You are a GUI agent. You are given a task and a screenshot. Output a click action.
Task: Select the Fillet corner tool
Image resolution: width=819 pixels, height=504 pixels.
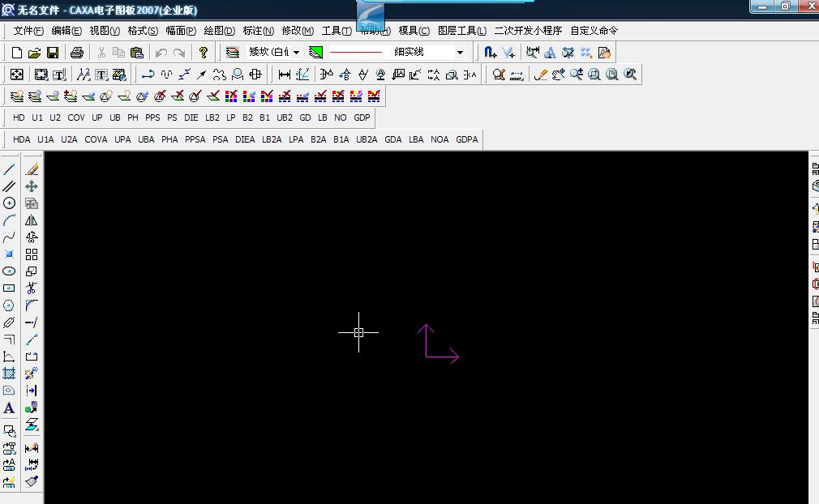[x=32, y=305]
